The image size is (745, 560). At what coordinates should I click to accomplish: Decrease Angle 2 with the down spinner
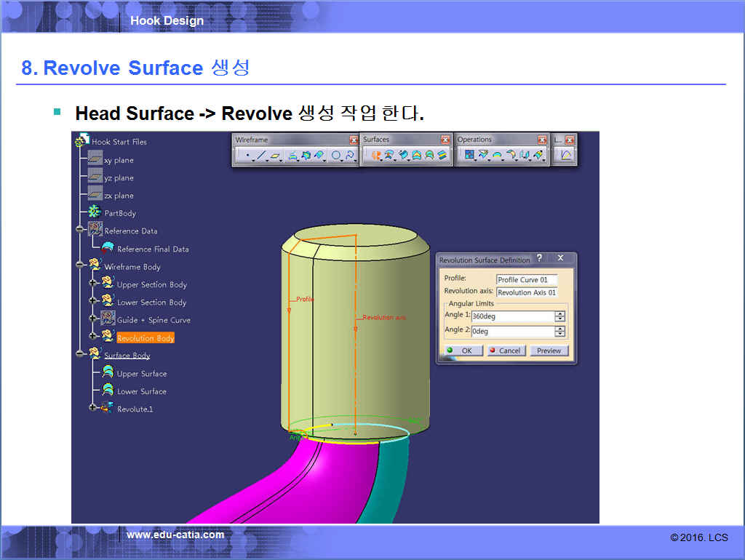[559, 334]
